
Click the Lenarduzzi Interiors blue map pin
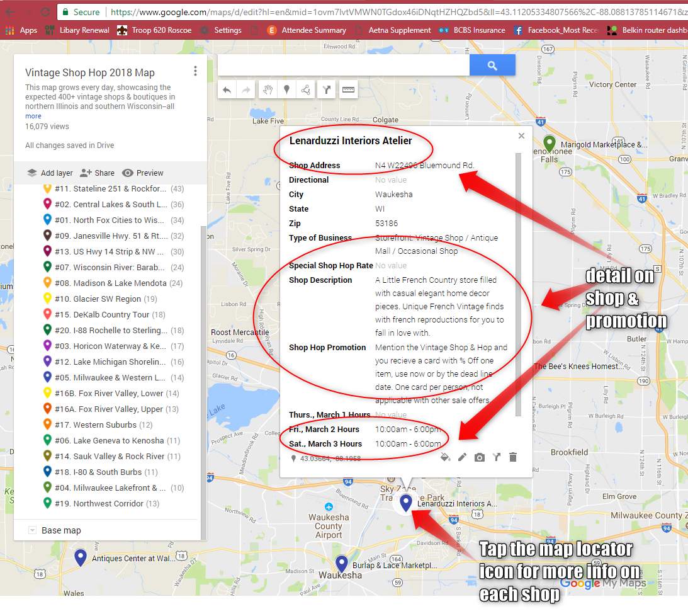406,502
